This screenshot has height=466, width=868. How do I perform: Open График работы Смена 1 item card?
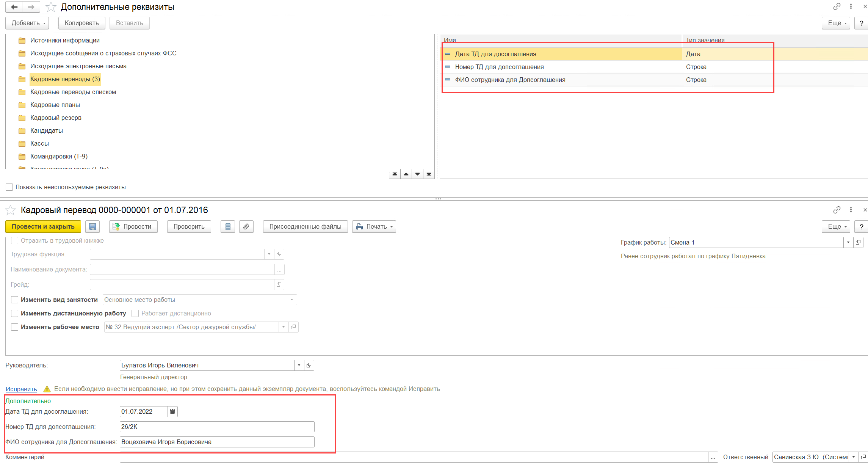point(858,242)
